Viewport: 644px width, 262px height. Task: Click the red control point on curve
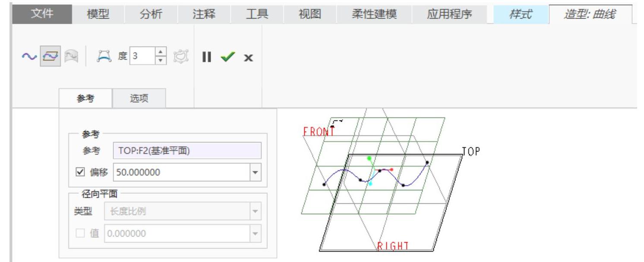[391, 170]
